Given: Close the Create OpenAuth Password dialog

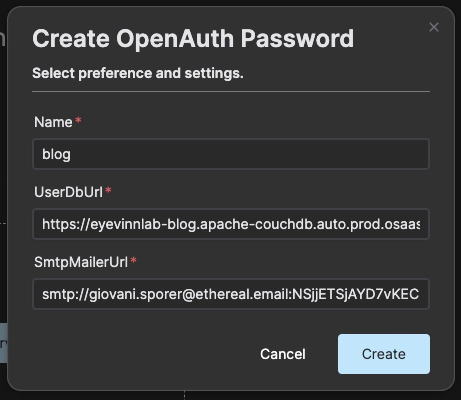Looking at the screenshot, I should click(434, 27).
